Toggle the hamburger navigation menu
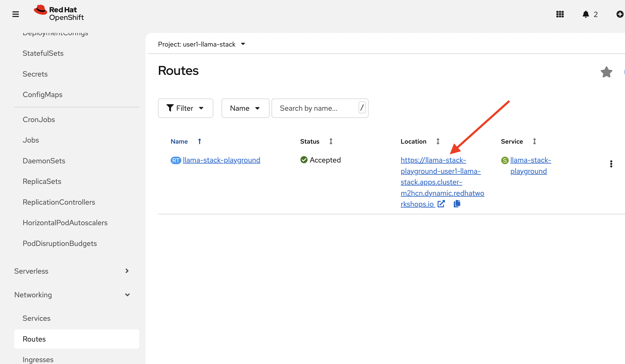625x364 pixels. coord(16,14)
